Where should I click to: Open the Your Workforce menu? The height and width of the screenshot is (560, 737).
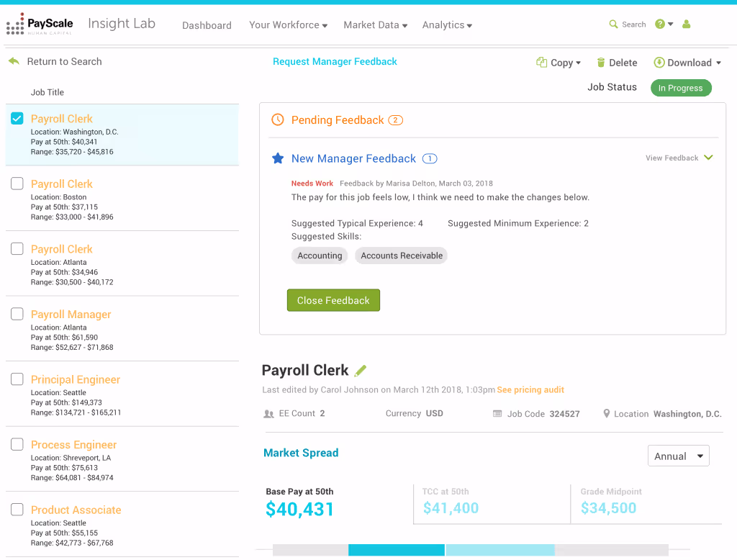(x=287, y=24)
